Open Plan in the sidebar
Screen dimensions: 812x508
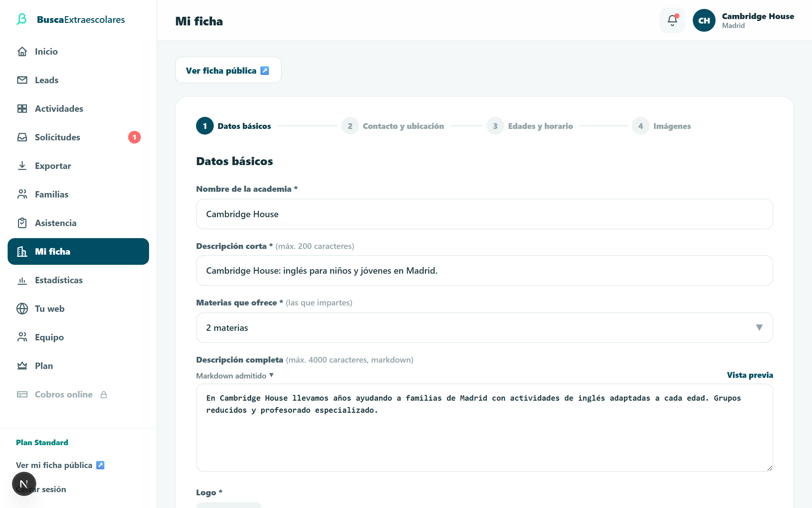coord(78,365)
